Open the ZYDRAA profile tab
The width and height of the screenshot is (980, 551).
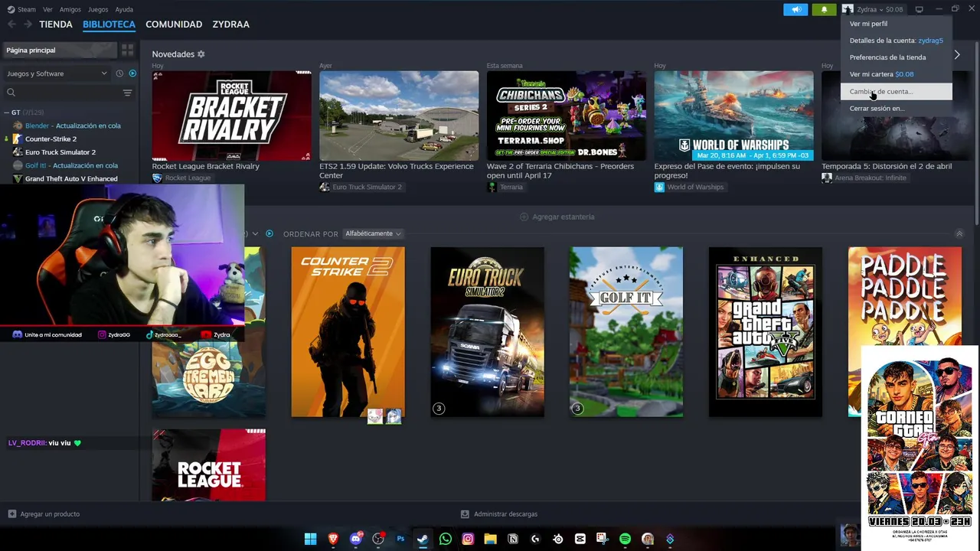pos(230,24)
